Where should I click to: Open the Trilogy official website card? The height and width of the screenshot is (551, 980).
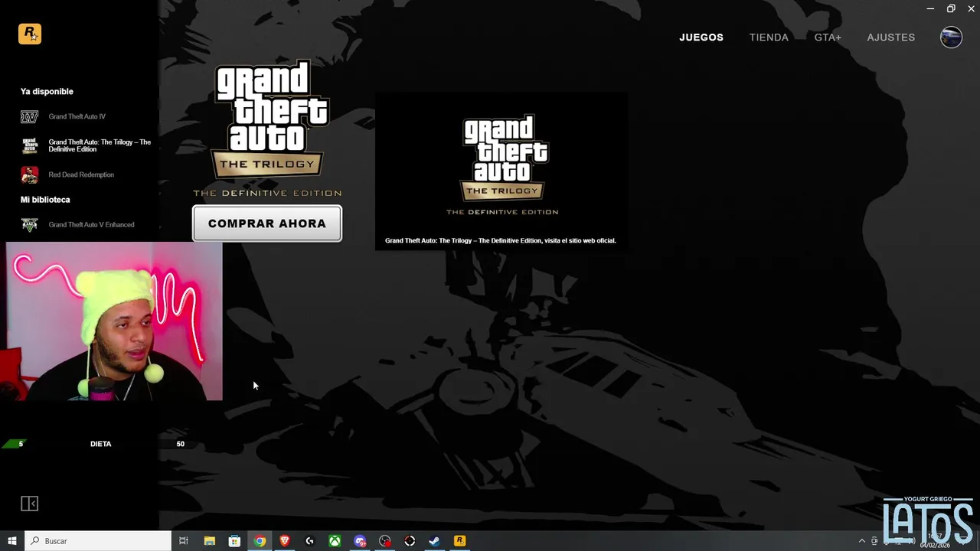[x=501, y=171]
